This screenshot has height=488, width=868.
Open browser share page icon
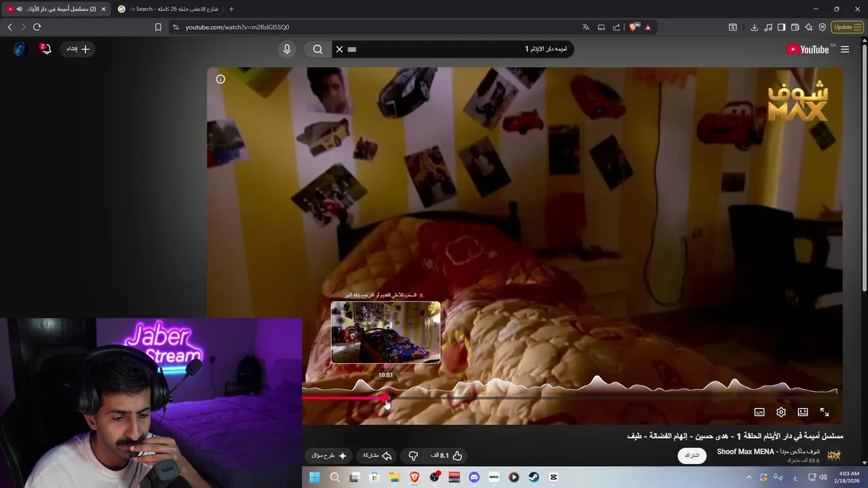pos(616,27)
